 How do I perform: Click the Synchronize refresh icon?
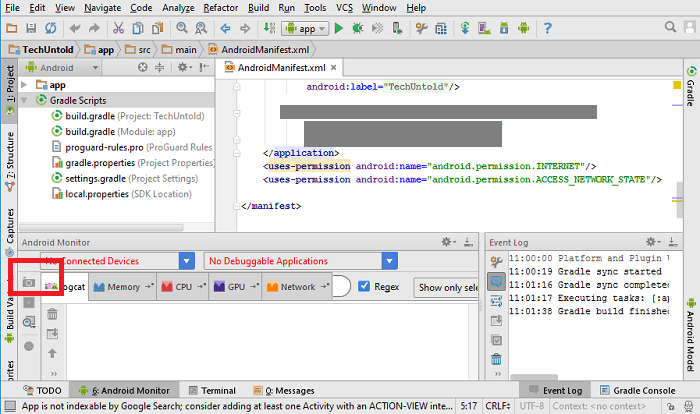tap(50, 28)
